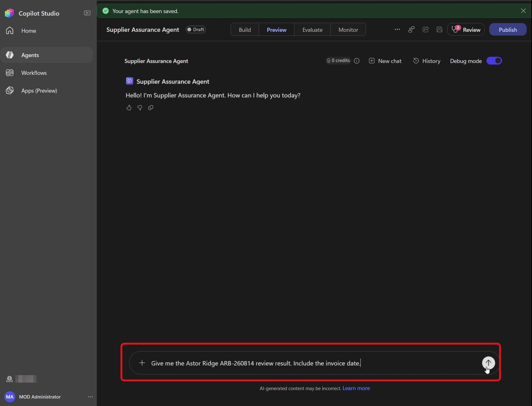Open the Evaluate tab

point(312,30)
